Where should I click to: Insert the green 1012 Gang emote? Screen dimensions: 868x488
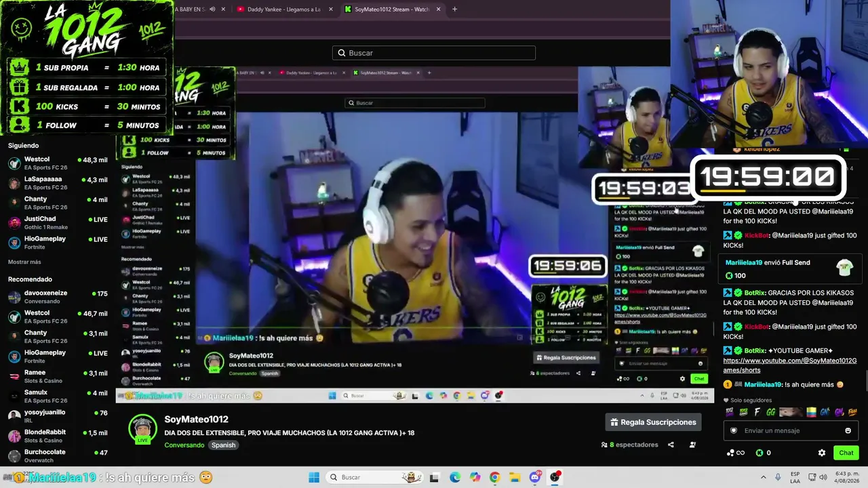743,412
